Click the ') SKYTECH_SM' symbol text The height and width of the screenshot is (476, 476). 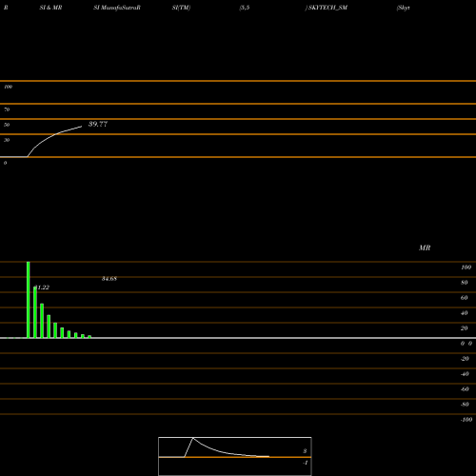click(x=327, y=8)
